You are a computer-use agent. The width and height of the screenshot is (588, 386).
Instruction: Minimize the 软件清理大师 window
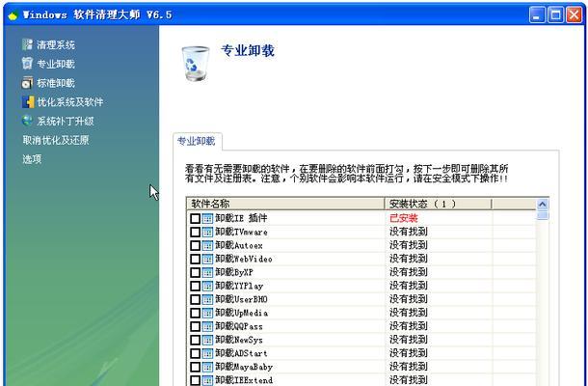tap(537, 15)
